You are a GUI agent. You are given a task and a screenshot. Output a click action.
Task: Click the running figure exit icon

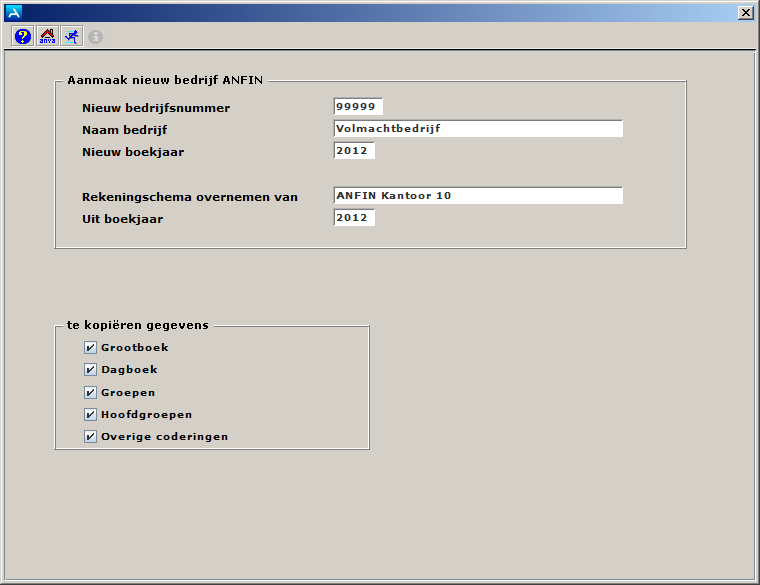tap(71, 36)
